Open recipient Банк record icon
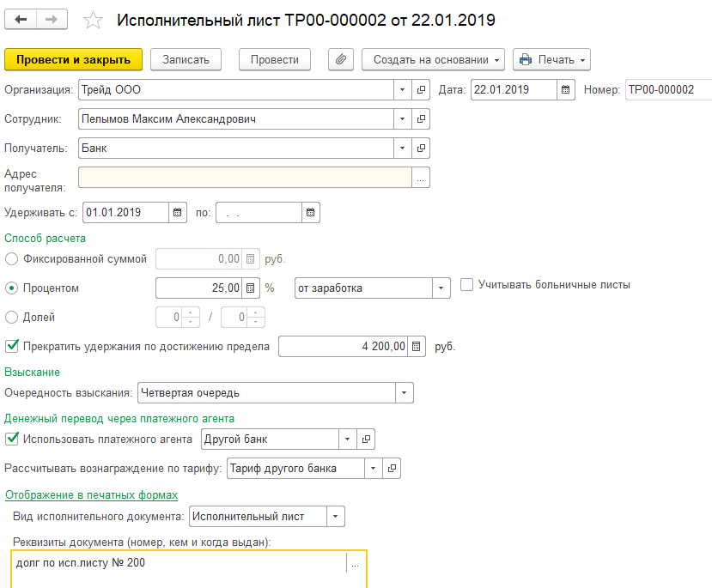This screenshot has height=588, width=712. click(x=421, y=148)
